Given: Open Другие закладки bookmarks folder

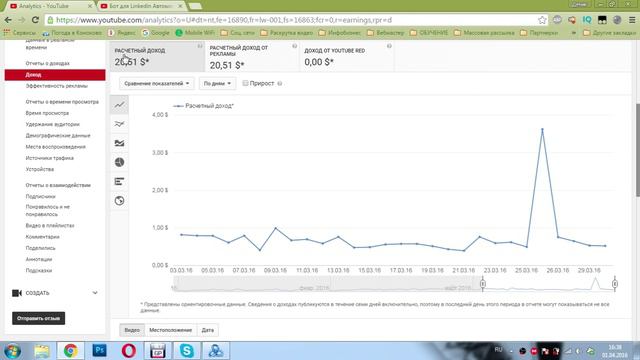Looking at the screenshot, I should (x=610, y=33).
